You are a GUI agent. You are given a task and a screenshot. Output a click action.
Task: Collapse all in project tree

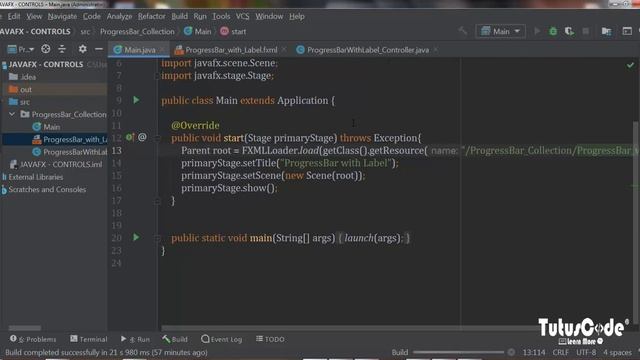coord(62,49)
